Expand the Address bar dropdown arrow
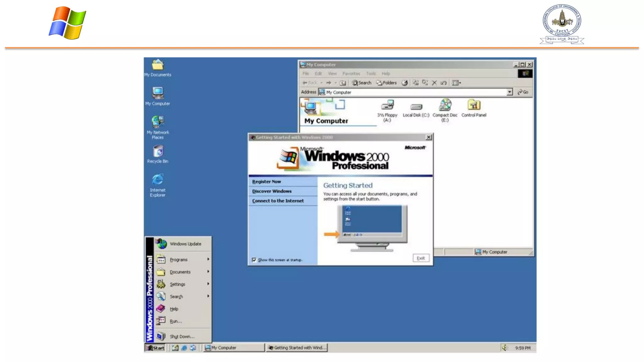This screenshot has height=362, width=644. tap(509, 92)
